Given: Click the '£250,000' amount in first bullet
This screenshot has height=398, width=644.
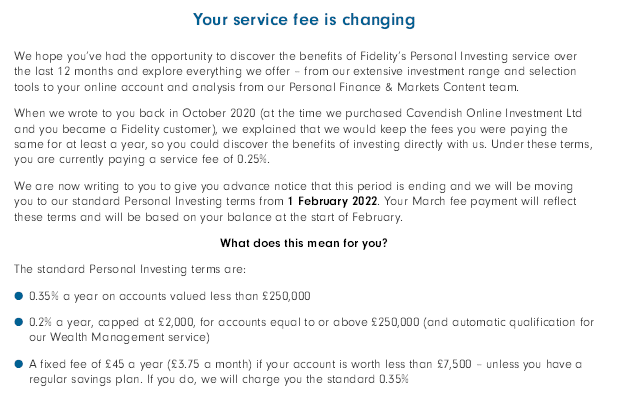Looking at the screenshot, I should coord(286,296).
